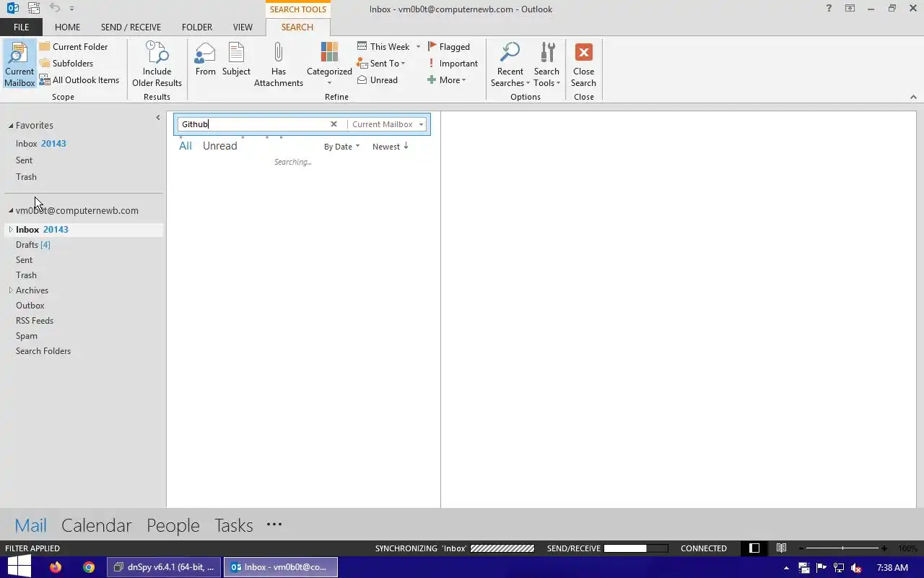Viewport: 924px width, 578px height.
Task: Switch to Reading view in status bar
Action: pos(781,548)
